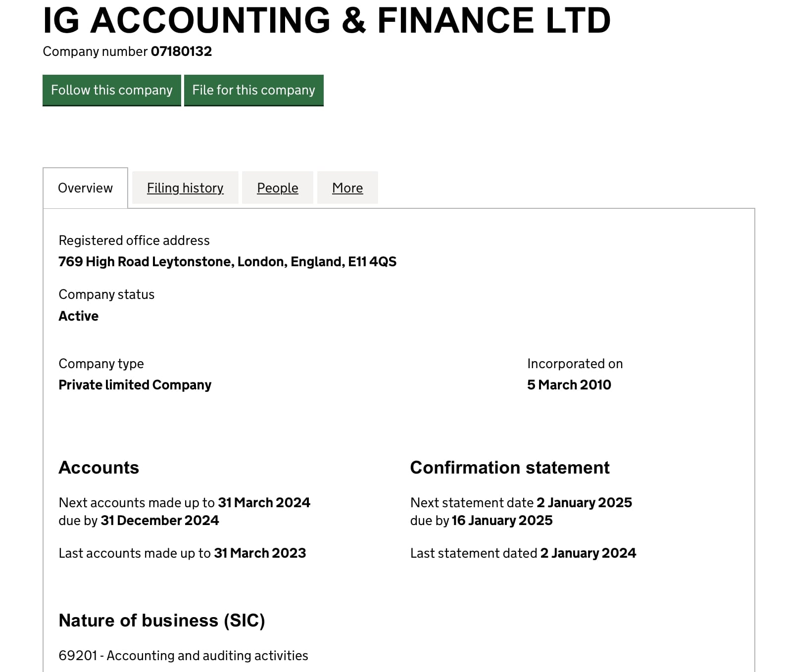Click the File for this company button
The width and height of the screenshot is (786, 672).
coord(254,90)
